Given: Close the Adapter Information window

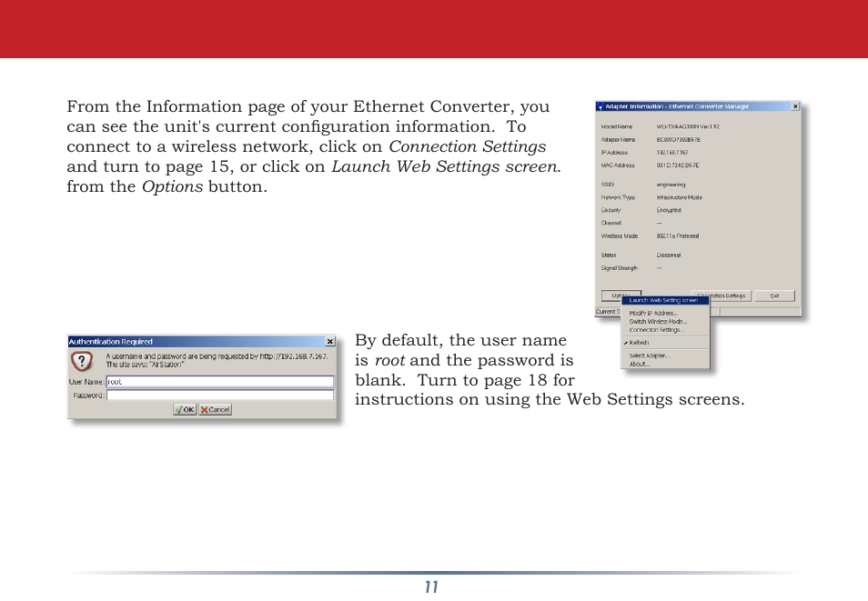Looking at the screenshot, I should tap(795, 106).
